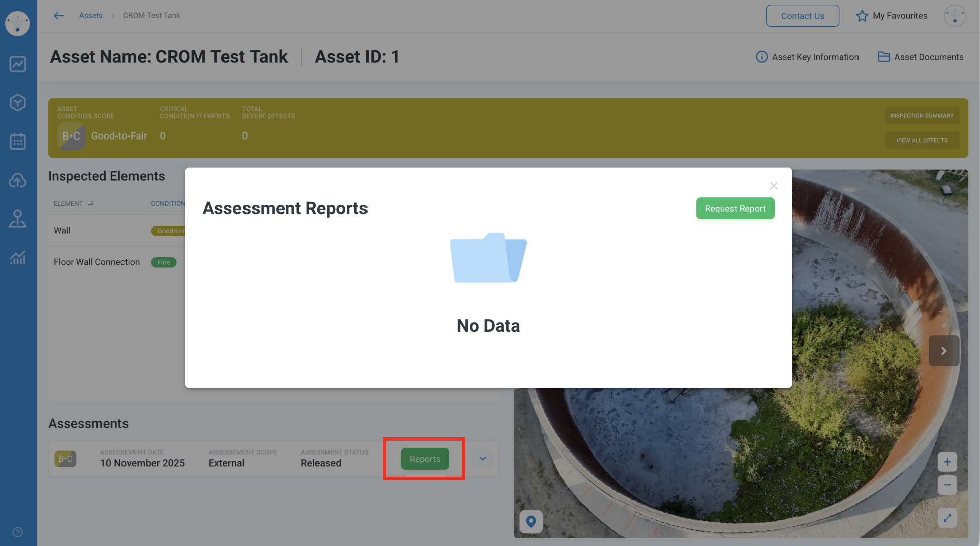Zoom in on the tank image
980x546 pixels.
point(947,462)
